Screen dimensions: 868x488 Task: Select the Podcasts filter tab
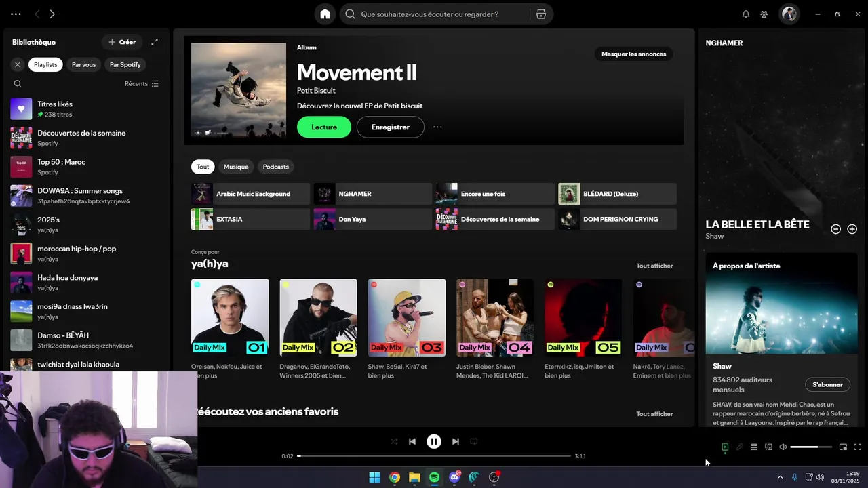point(275,167)
